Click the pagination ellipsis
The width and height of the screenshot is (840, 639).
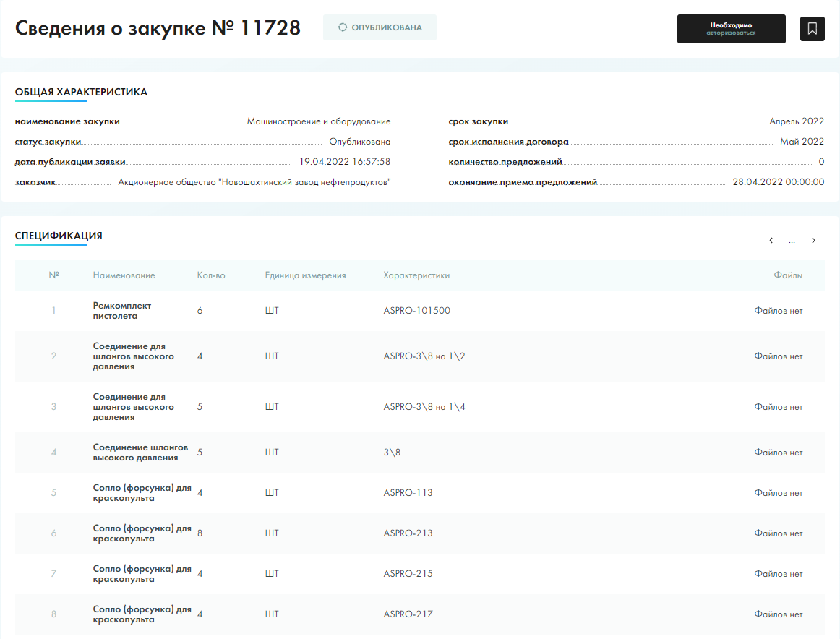tap(792, 241)
